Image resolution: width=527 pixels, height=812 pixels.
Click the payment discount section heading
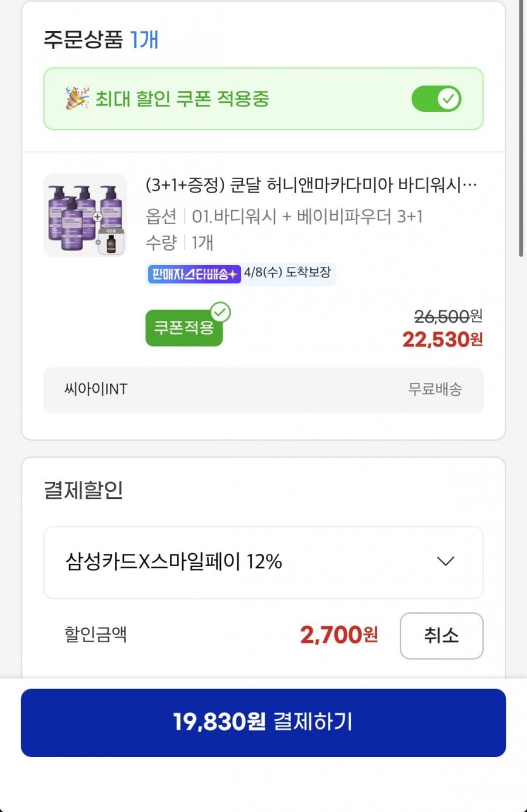(x=83, y=490)
